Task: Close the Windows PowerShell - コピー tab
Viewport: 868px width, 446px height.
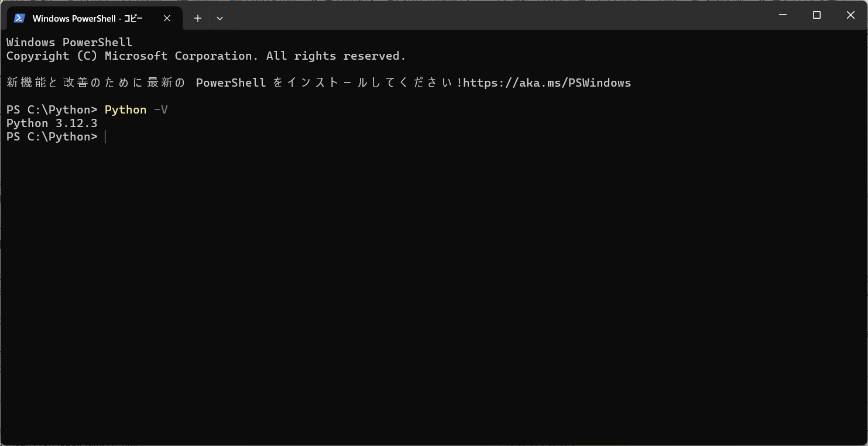Action: pyautogui.click(x=167, y=18)
